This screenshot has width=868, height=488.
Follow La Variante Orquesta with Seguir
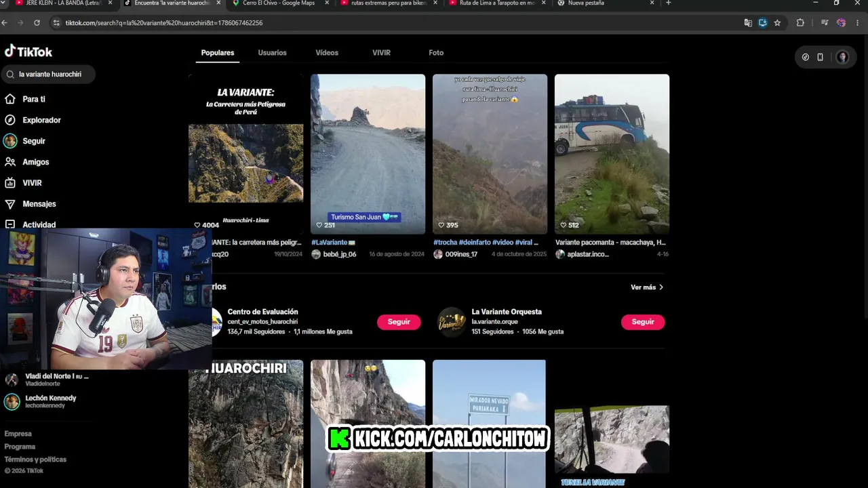click(643, 322)
